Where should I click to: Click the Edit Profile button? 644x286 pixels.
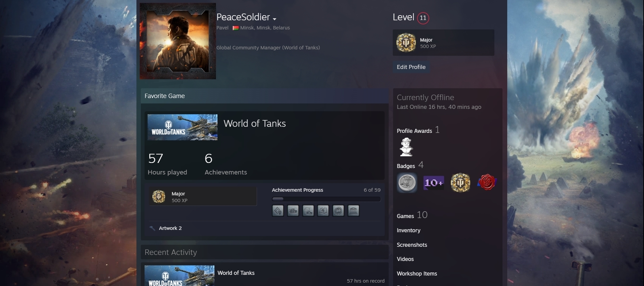[x=411, y=67]
